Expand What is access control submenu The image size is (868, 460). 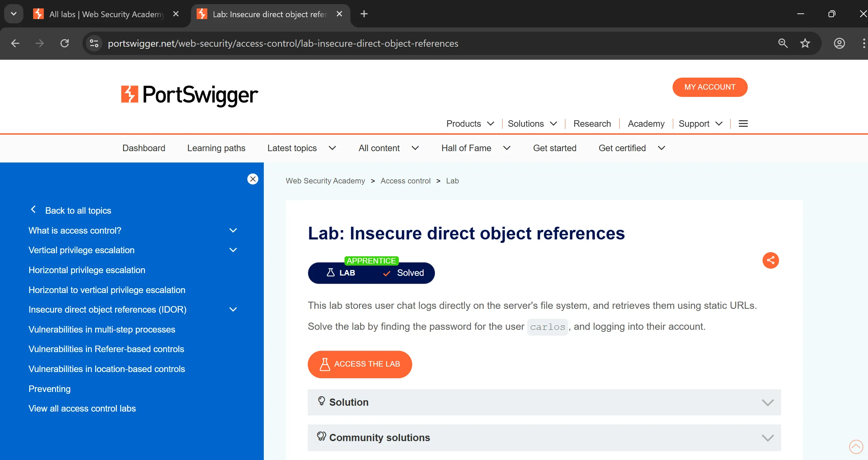point(233,231)
